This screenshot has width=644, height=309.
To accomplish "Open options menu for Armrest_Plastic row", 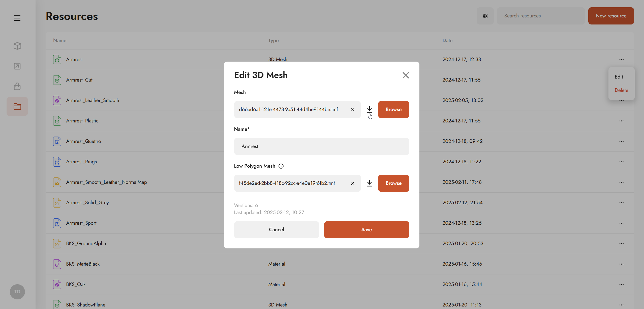I will click(621, 121).
